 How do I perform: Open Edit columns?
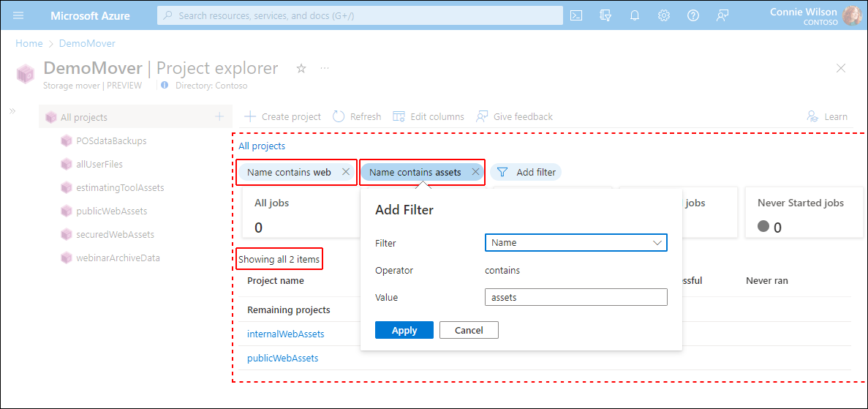(x=429, y=116)
